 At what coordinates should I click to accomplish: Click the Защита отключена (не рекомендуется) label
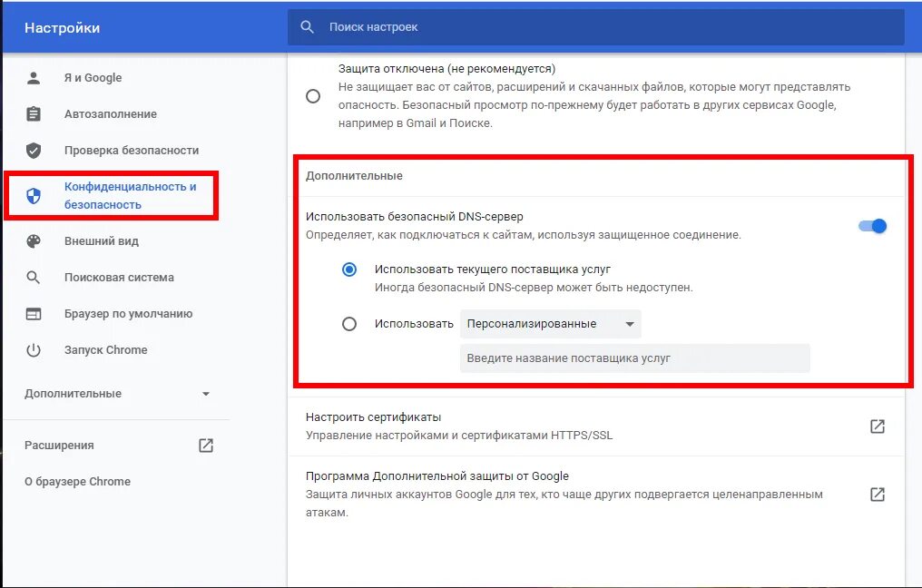click(446, 69)
